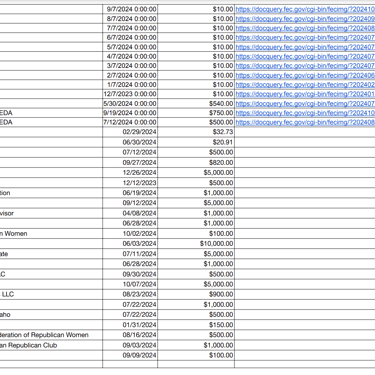Select the cell '9/19/2024 0:00:00'
Viewport: 375px width, 375px height.
coord(130,113)
